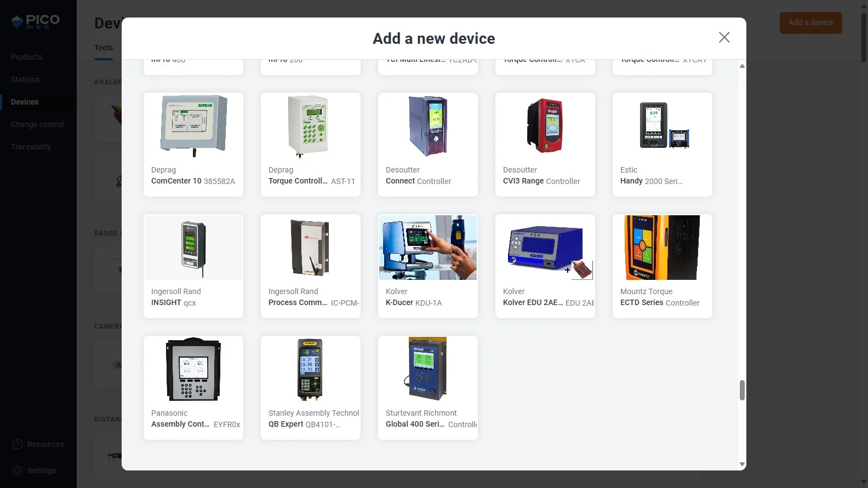Close the Add a new device dialog
This screenshot has width=868, height=488.
pyautogui.click(x=724, y=37)
